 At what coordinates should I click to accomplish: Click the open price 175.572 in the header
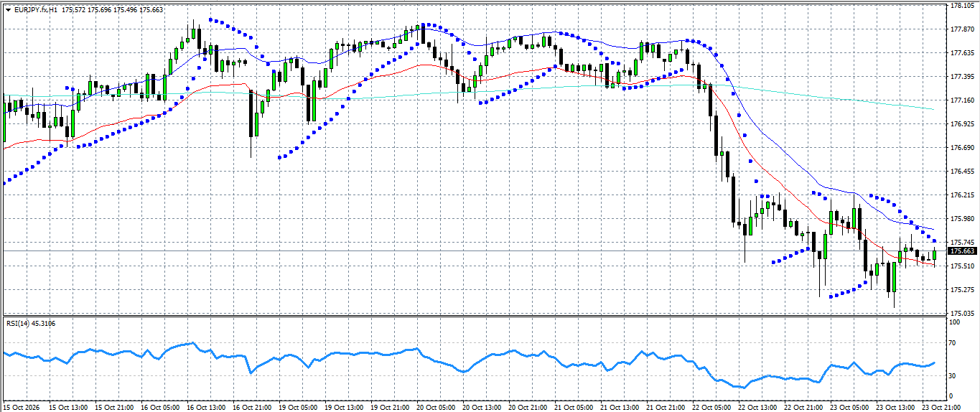pos(74,10)
